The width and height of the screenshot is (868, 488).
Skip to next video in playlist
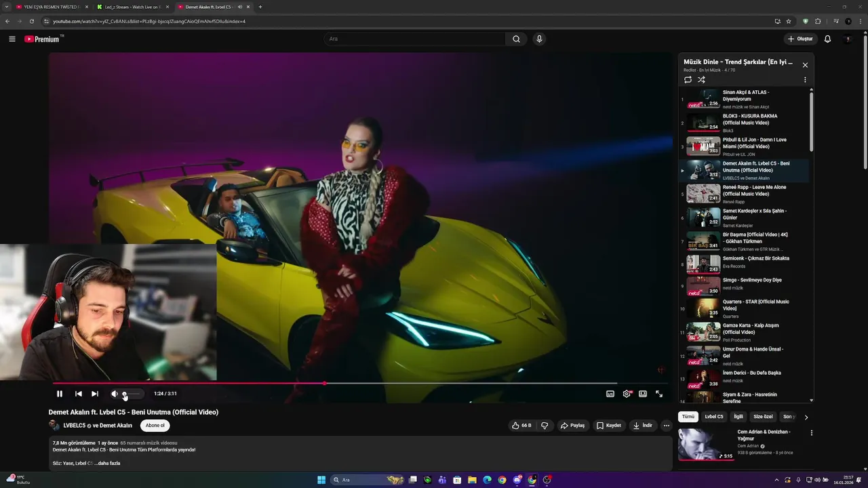[x=95, y=394]
